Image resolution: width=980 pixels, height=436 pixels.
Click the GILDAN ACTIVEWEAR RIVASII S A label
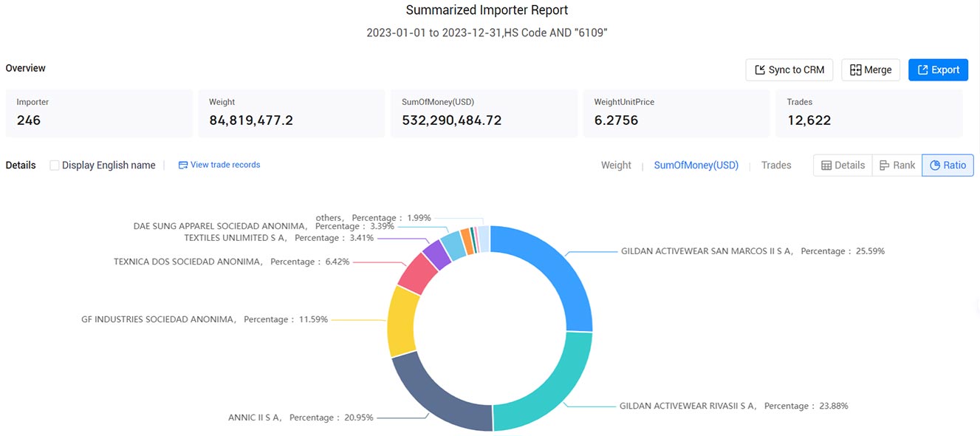[x=733, y=406]
